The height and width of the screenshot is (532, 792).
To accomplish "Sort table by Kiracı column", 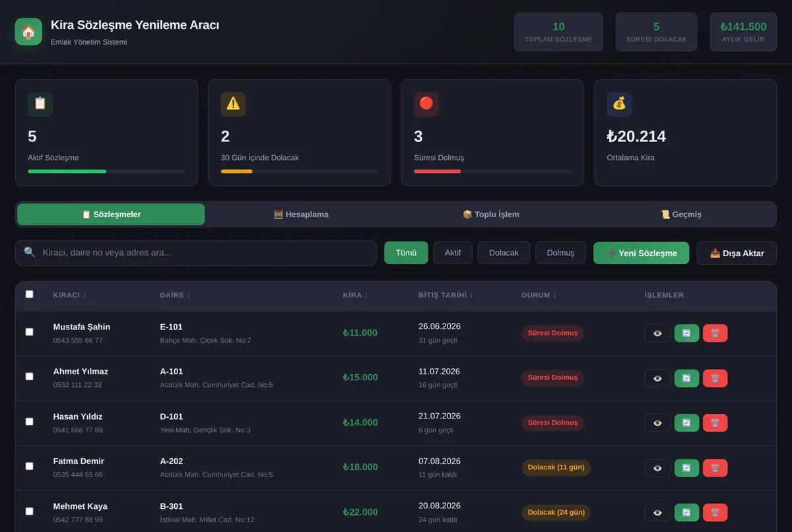I will tap(69, 295).
